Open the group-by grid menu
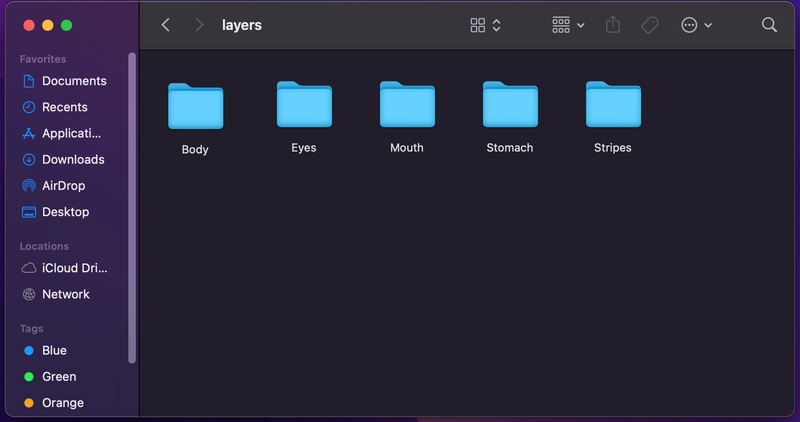The image size is (800, 422). coord(561,25)
